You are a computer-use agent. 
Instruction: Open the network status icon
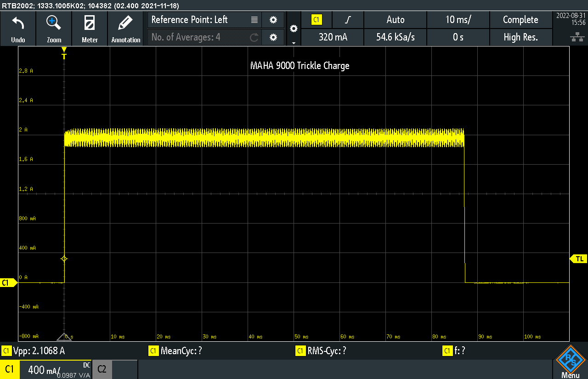pos(574,37)
